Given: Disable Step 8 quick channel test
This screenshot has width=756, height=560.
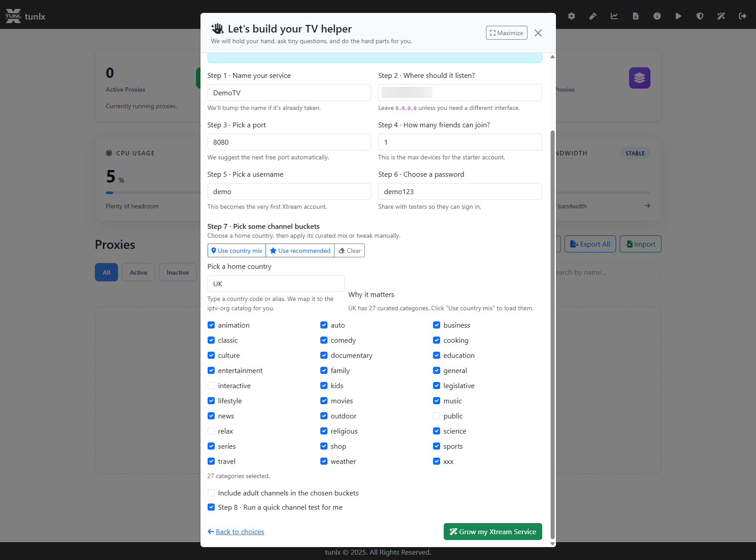Looking at the screenshot, I should coord(211,507).
